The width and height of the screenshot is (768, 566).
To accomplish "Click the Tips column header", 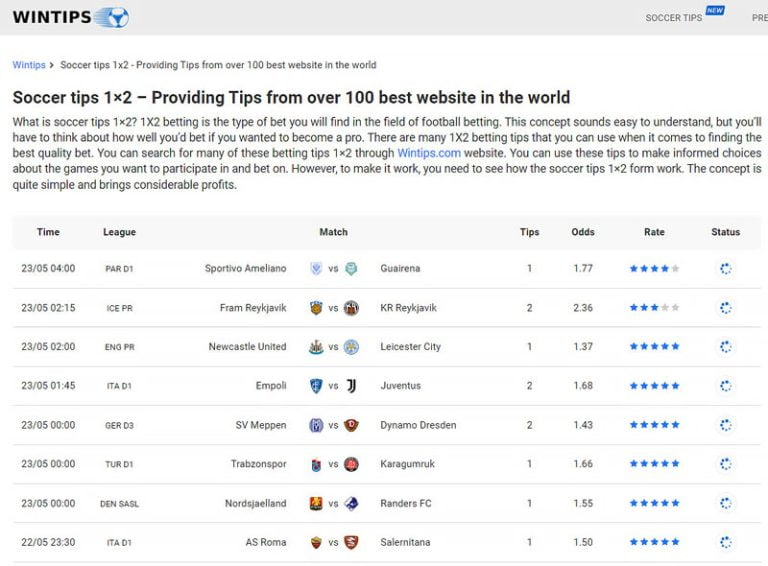I will point(529,232).
